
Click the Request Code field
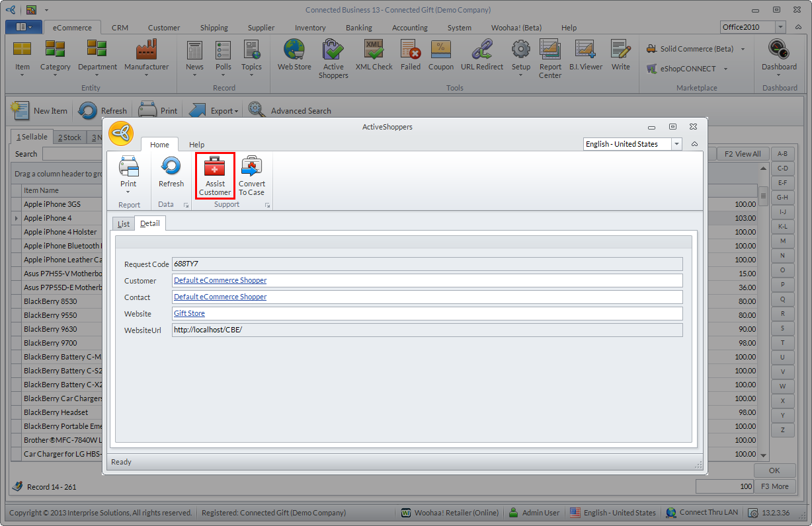pyautogui.click(x=426, y=264)
